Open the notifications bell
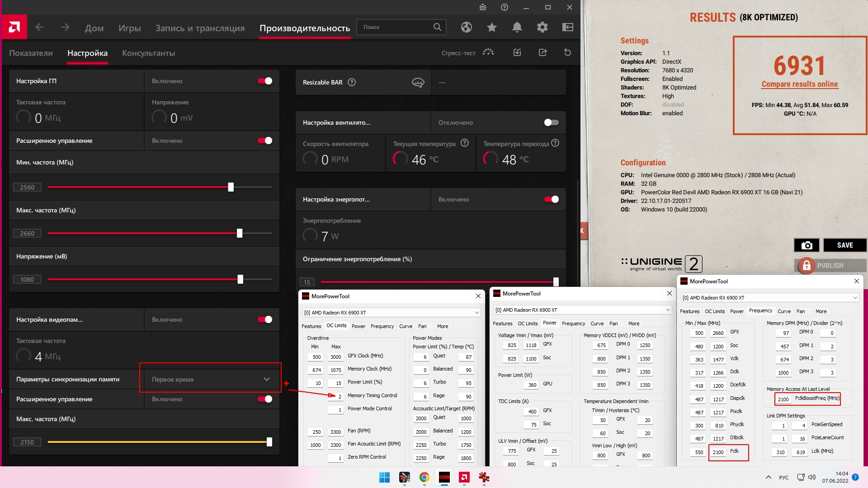868x488 pixels. 517,27
